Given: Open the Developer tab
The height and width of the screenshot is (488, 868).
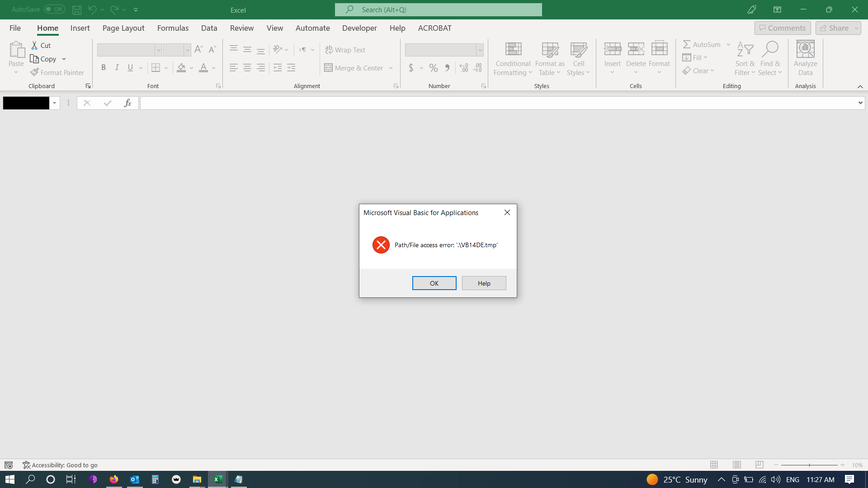Looking at the screenshot, I should (359, 28).
